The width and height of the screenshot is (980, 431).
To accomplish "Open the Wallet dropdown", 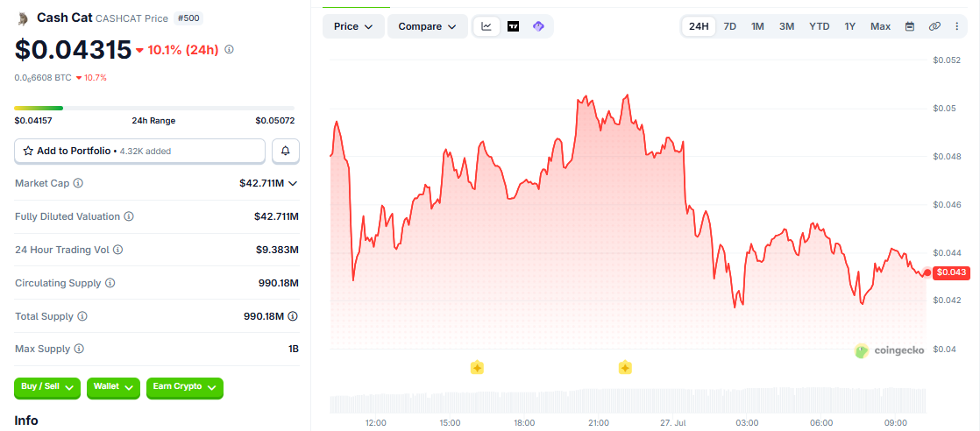I will coord(113,387).
